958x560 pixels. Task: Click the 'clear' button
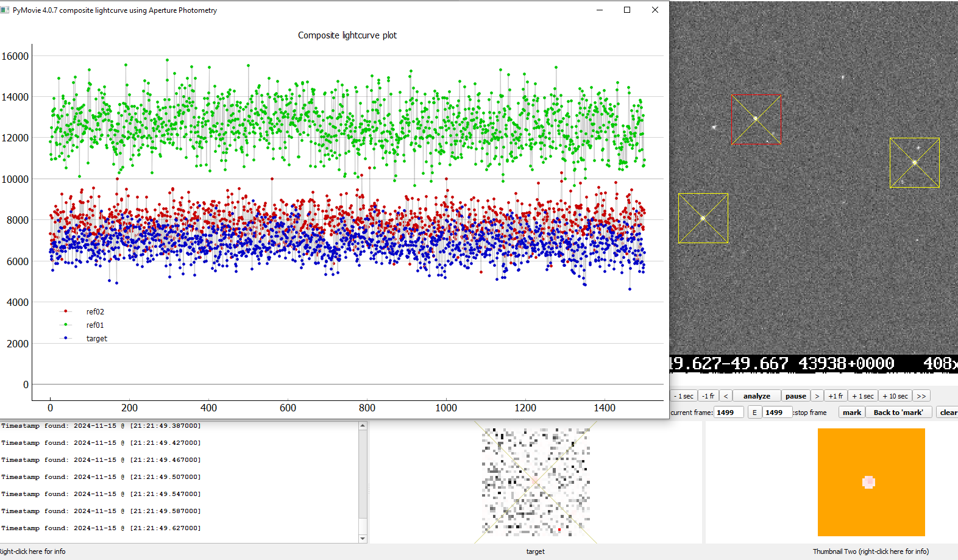point(948,413)
